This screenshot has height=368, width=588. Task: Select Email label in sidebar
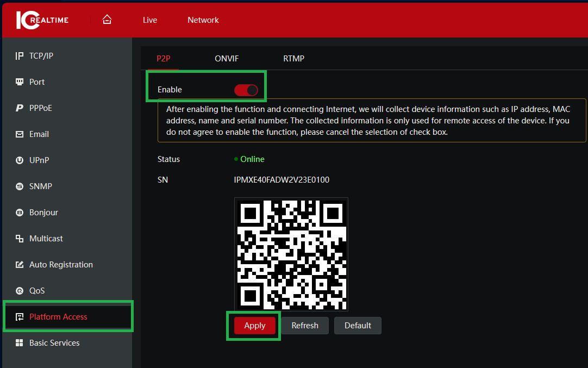pos(39,134)
